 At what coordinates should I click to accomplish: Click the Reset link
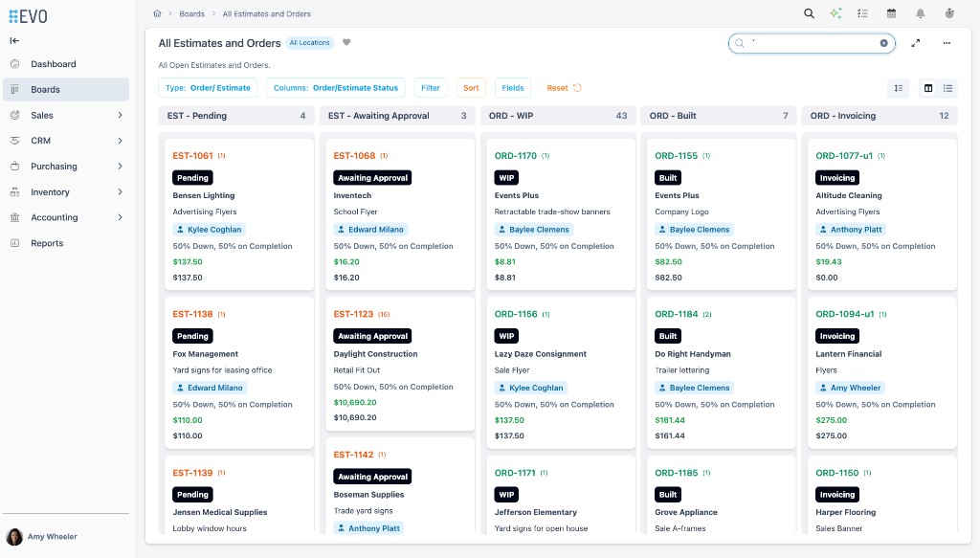coord(557,88)
